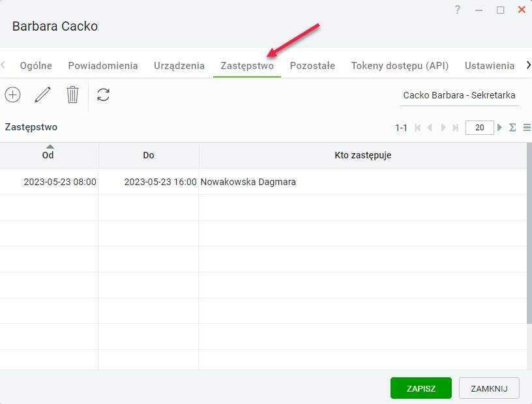Viewport: 532px width, 404px height.
Task: Click the vertical scrollbar of the table
Action: pos(529,233)
